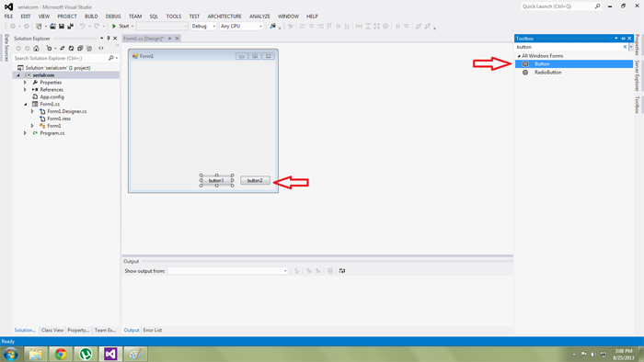Open the empty startup project combo box
The width and height of the screenshot is (644, 362).
pos(162,26)
